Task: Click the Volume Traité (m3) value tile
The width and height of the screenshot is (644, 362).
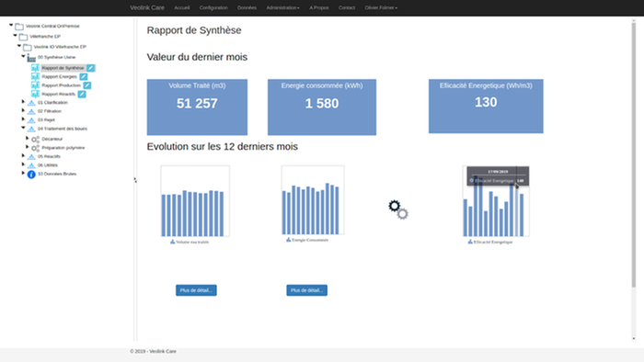Action: pyautogui.click(x=197, y=107)
